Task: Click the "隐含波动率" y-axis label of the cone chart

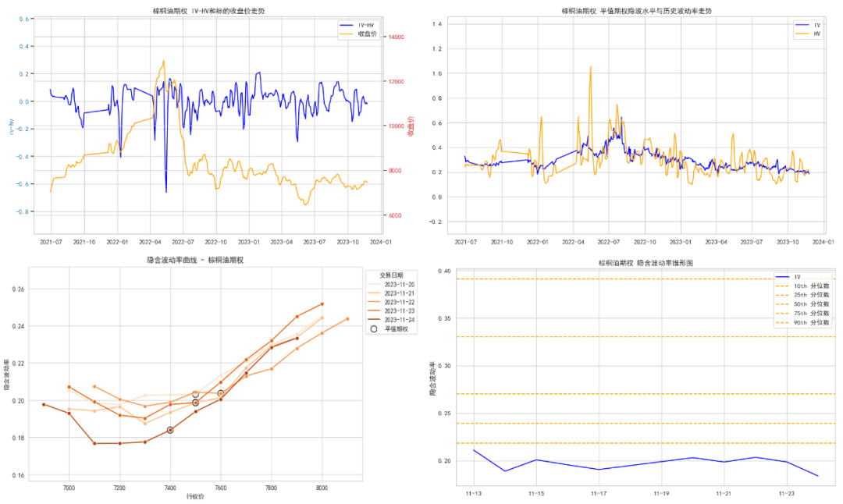Action: tap(432, 379)
